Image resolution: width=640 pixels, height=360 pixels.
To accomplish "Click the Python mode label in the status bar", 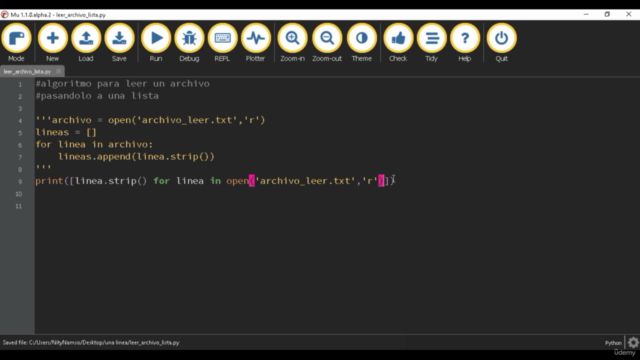I will click(613, 343).
